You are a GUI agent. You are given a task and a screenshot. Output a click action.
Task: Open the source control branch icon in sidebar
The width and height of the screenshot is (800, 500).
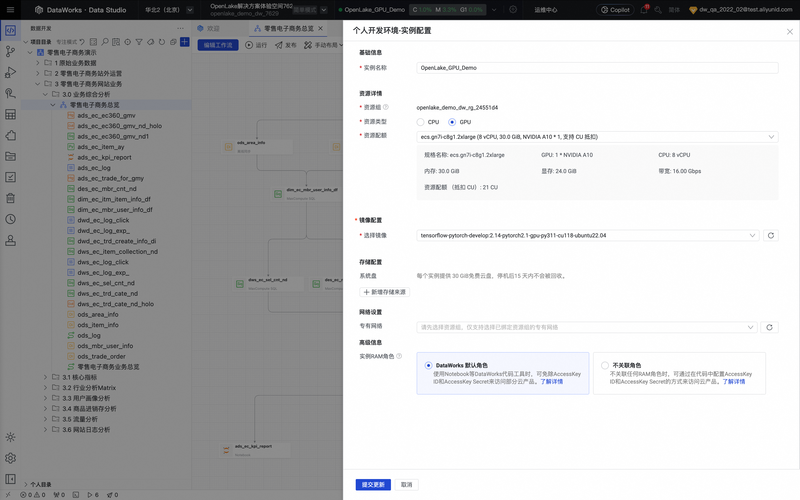tap(10, 52)
